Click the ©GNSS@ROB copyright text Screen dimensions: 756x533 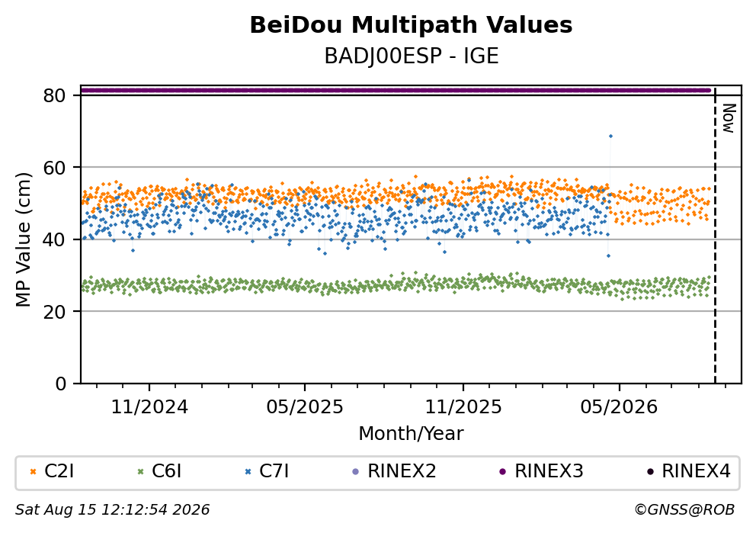click(684, 509)
